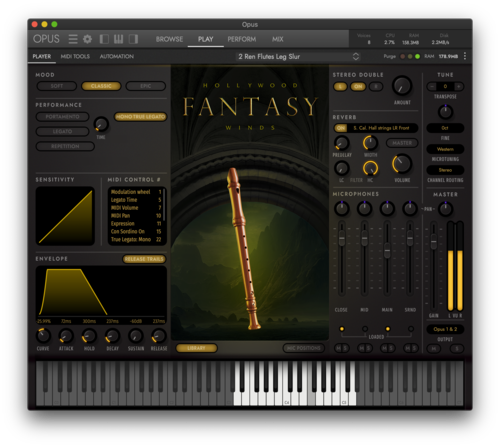Open the vertical three-dot options menu

(x=465, y=56)
